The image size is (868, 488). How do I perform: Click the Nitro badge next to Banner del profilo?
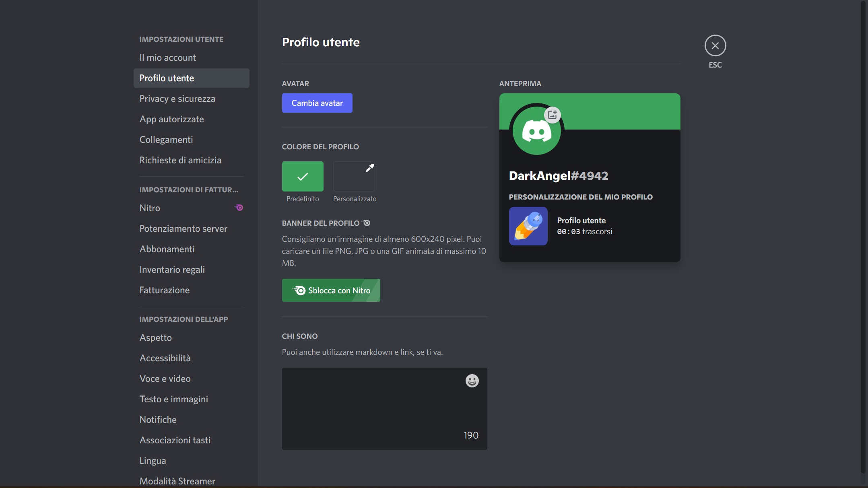(x=366, y=223)
